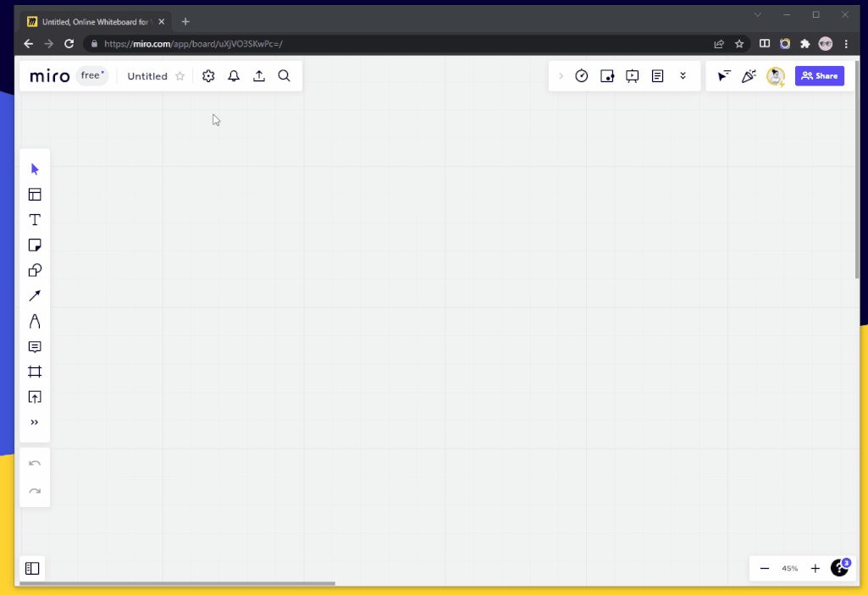Screen dimensions: 868x595
Task: Select the Shapes tool
Action: (x=35, y=270)
